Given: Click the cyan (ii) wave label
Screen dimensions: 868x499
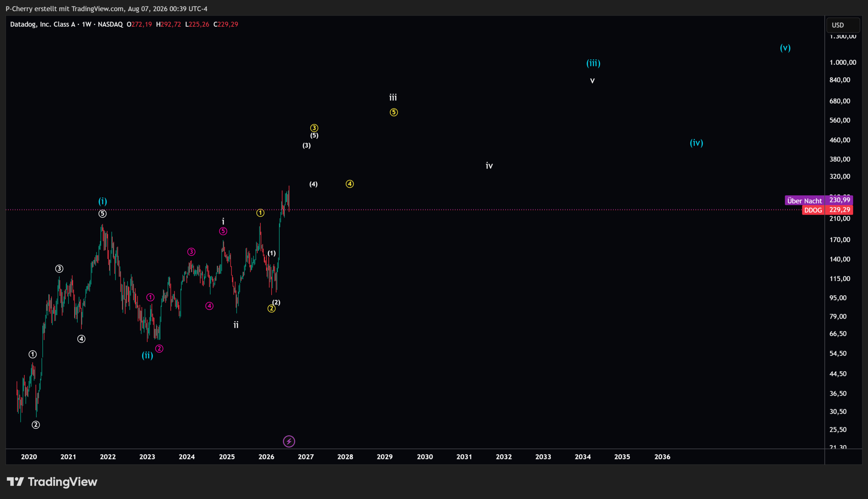Looking at the screenshot, I should (x=147, y=355).
